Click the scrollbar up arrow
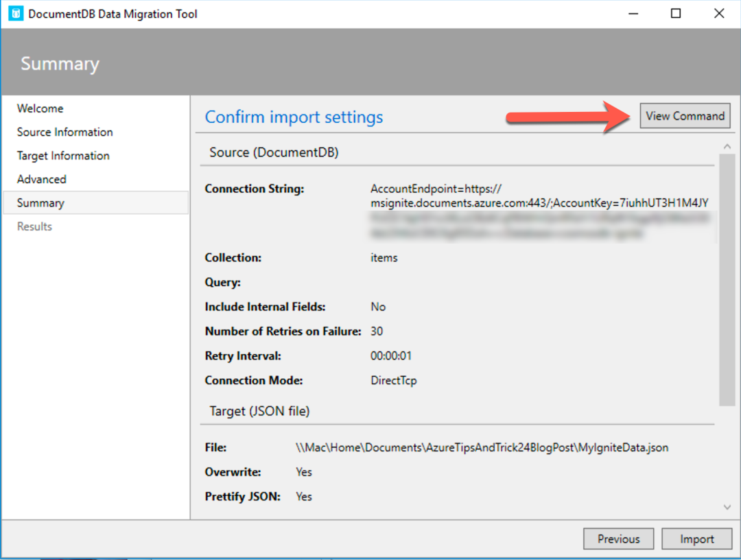 (x=727, y=147)
